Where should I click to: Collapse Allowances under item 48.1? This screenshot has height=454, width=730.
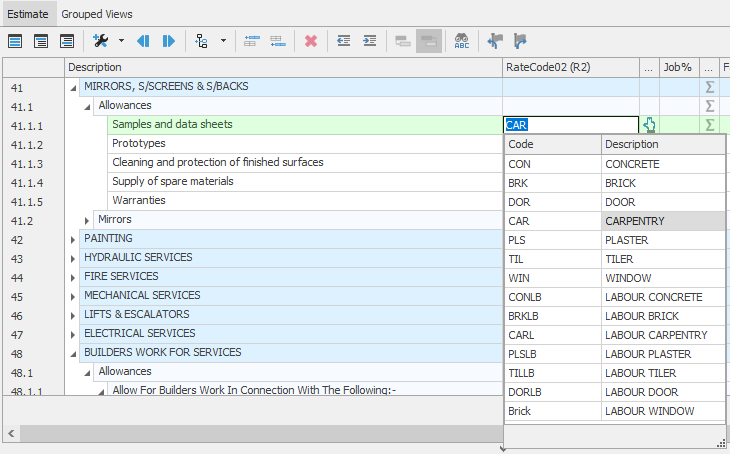point(87,373)
